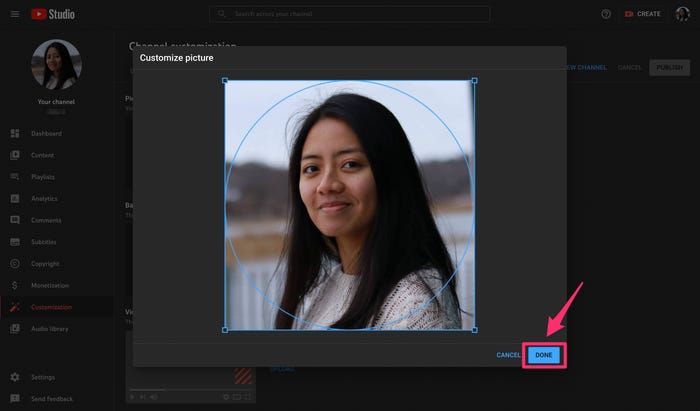
Task: Open the Dashboard menu label
Action: (x=46, y=133)
